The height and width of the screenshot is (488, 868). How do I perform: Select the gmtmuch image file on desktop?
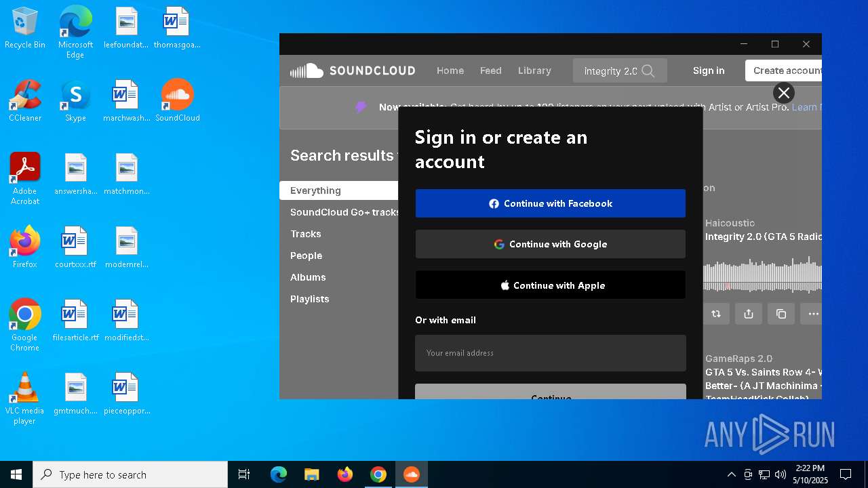tap(75, 394)
